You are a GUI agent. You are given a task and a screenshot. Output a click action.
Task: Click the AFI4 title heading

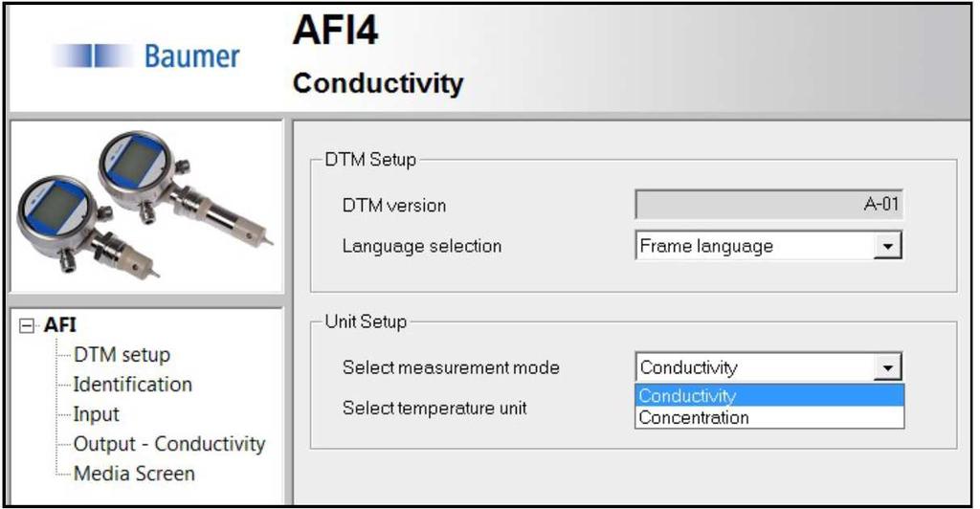tap(336, 30)
